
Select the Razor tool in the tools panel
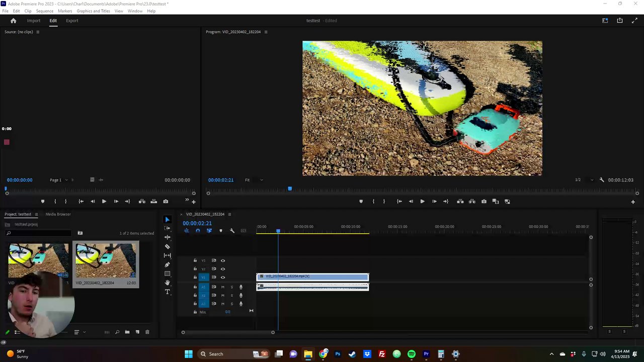coord(168,246)
